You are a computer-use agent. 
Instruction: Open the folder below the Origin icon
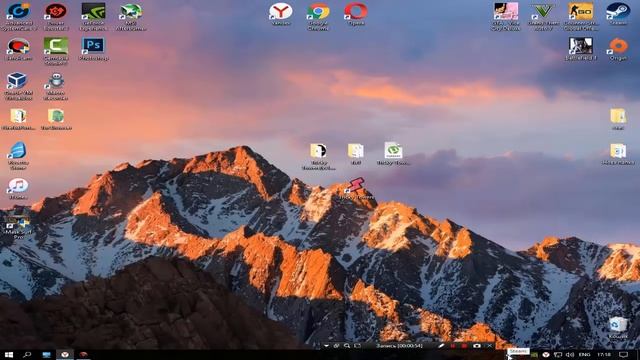tap(618, 119)
